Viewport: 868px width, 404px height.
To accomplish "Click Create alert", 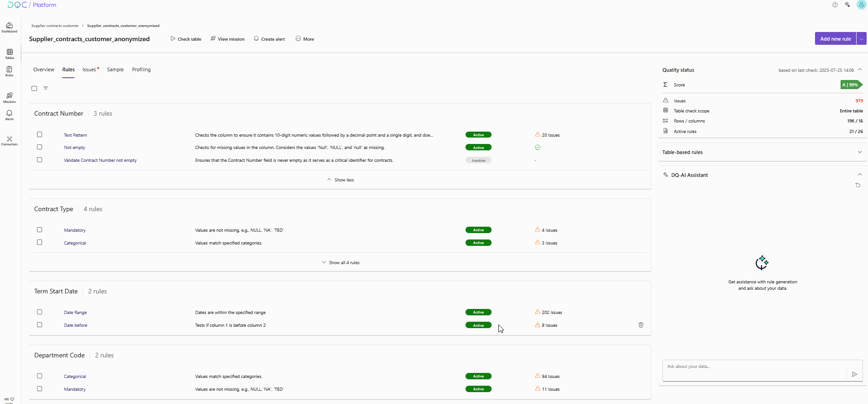I will pyautogui.click(x=270, y=39).
